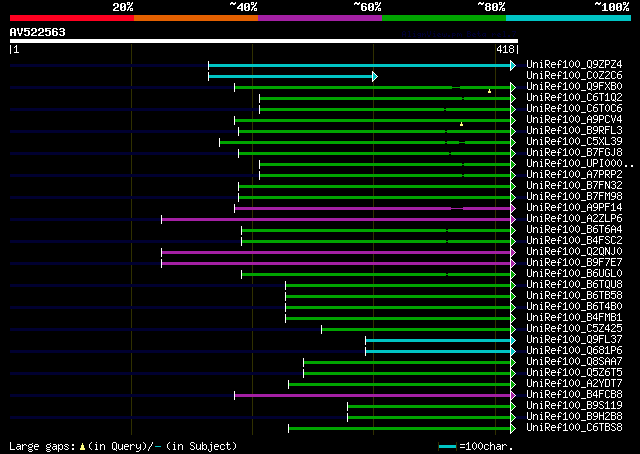Image resolution: width=640 pixels, height=454 pixels.
Task: Click the orange ~40% legend color segment
Action: pyautogui.click(x=196, y=18)
